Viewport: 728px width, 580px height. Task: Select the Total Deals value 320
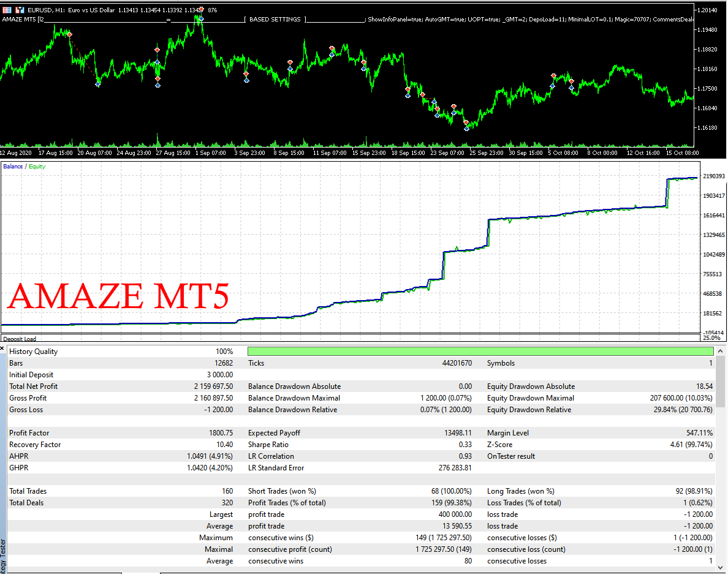coord(227,502)
